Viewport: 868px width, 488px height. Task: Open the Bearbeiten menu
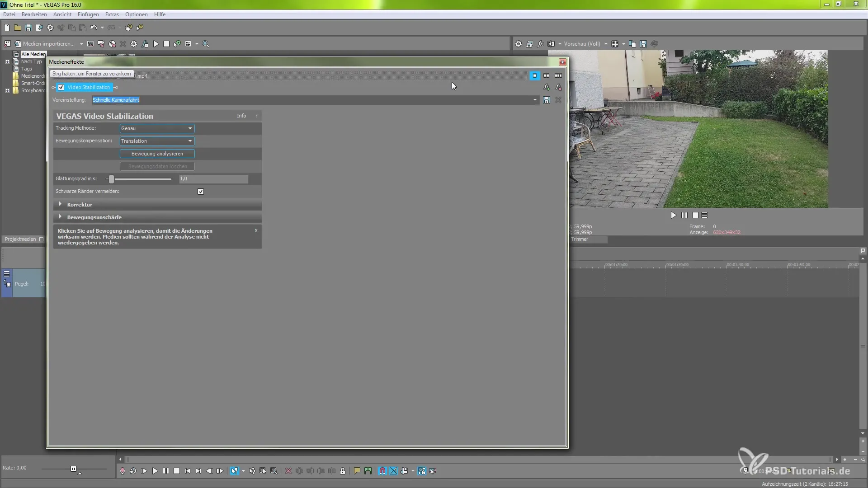click(34, 14)
